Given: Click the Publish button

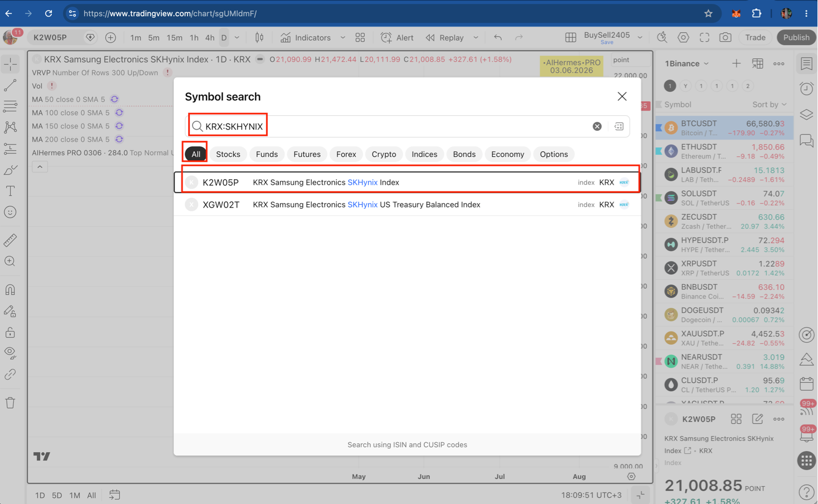Looking at the screenshot, I should pyautogui.click(x=796, y=37).
